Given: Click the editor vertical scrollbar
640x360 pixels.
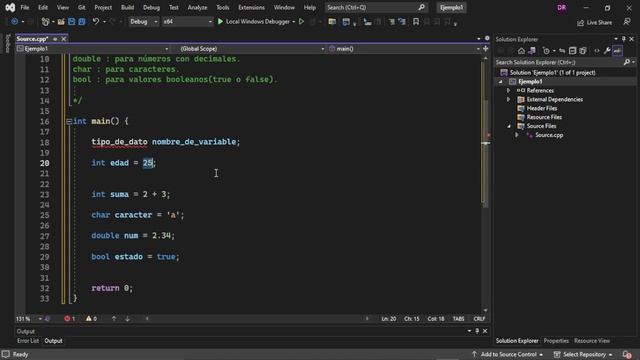Looking at the screenshot, I should [485, 184].
